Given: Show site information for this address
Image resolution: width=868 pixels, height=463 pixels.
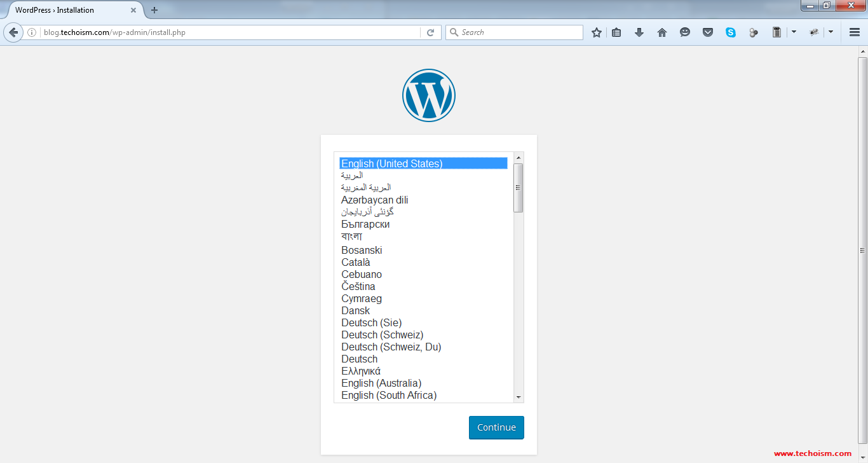Looking at the screenshot, I should 32,32.
